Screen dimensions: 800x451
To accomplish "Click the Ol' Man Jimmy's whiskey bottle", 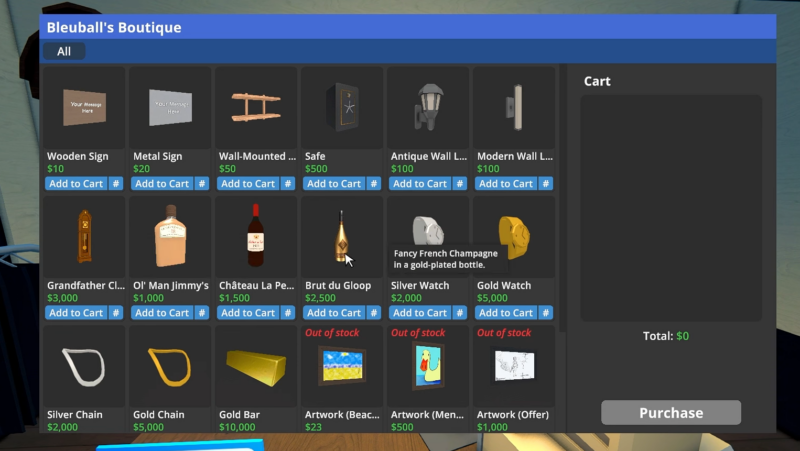I will click(x=170, y=237).
